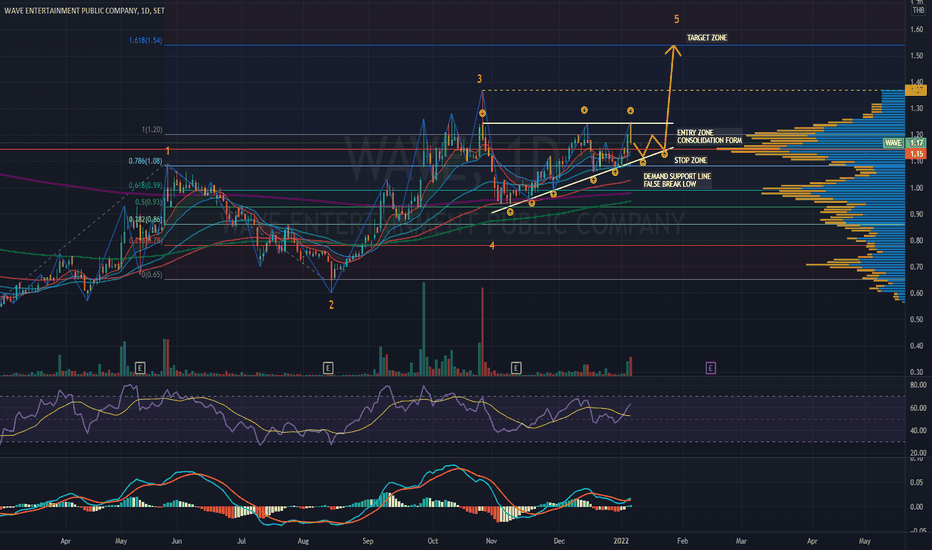
Task: Click the earnings E marker below August
Action: pos(328,368)
